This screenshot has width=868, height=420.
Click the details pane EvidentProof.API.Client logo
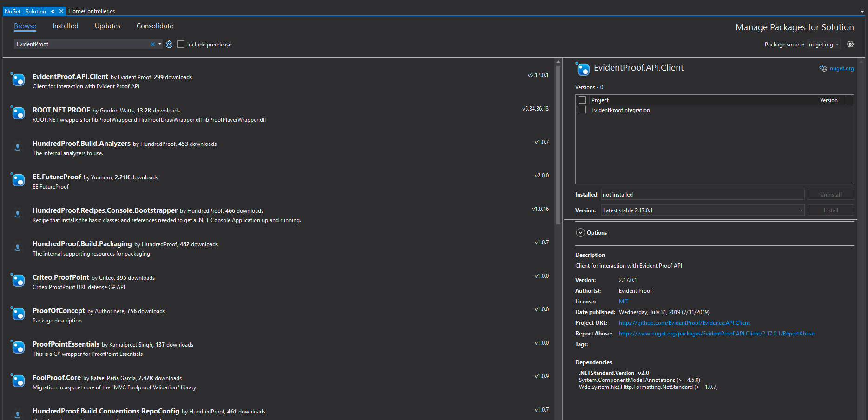(582, 69)
